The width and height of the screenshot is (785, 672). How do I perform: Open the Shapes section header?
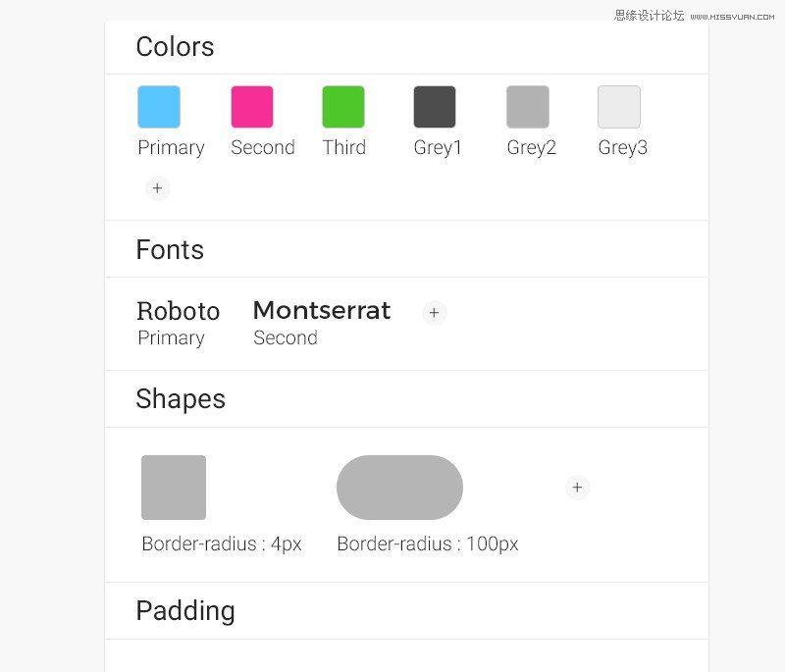(406, 399)
